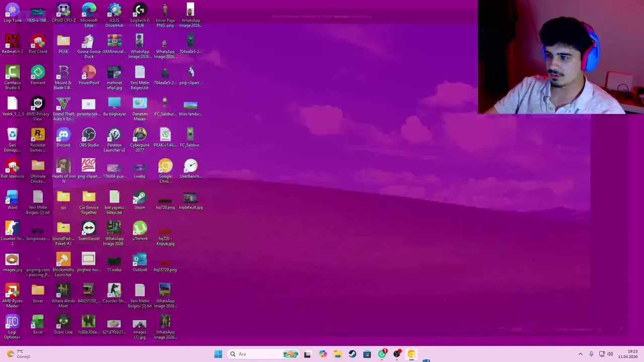Image resolution: width=644 pixels, height=362 pixels.
Task: Open Bu bilgisayar icon
Action: pos(114,107)
